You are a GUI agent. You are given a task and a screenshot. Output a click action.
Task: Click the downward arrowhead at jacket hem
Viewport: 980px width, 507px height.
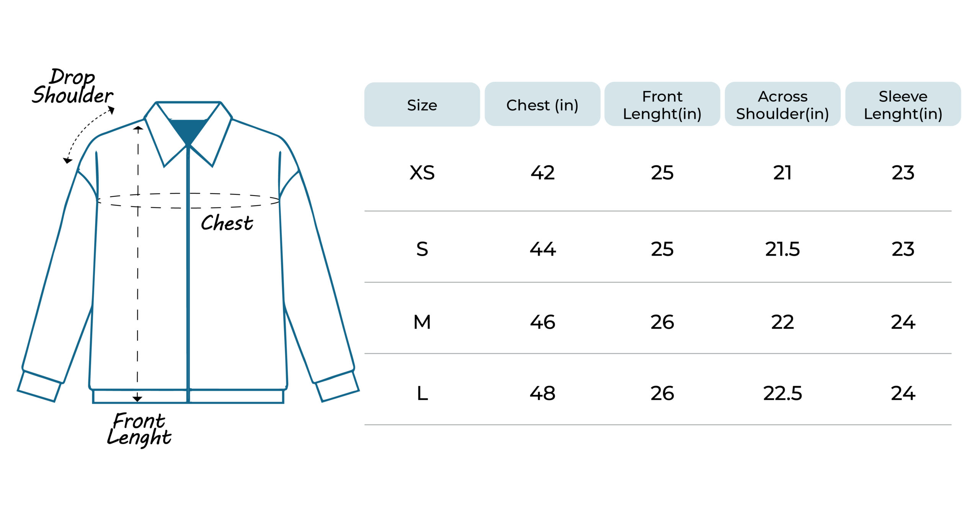point(137,399)
